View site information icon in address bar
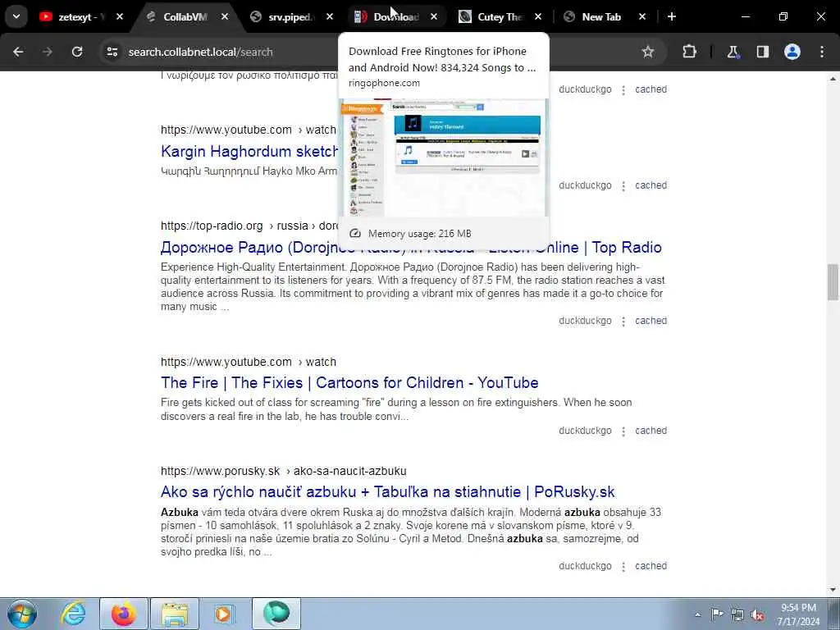840x630 pixels. 112,52
